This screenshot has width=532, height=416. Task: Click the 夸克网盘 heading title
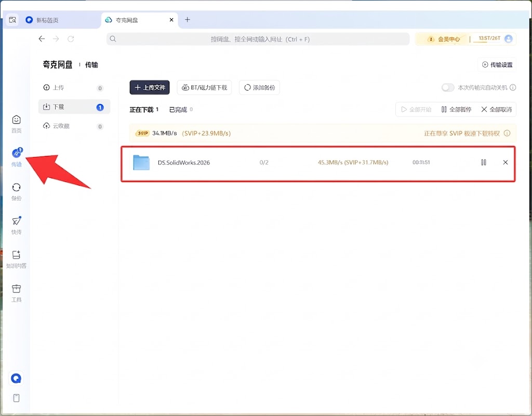(57, 64)
